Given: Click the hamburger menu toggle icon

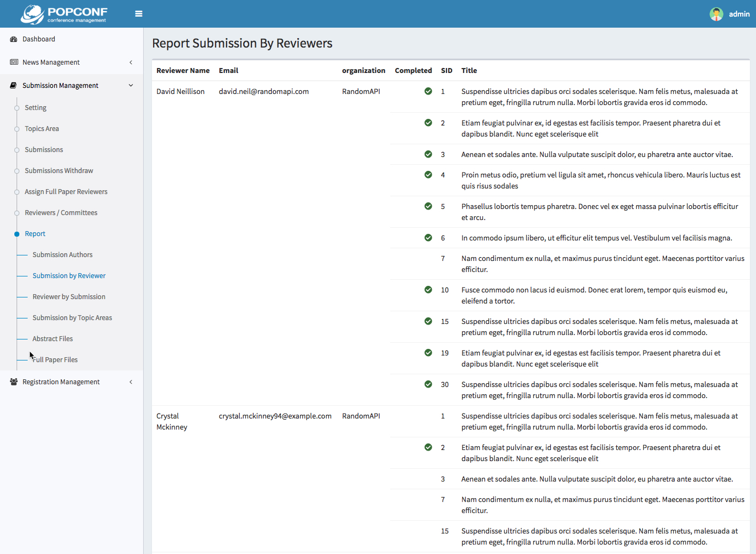Looking at the screenshot, I should (139, 14).
